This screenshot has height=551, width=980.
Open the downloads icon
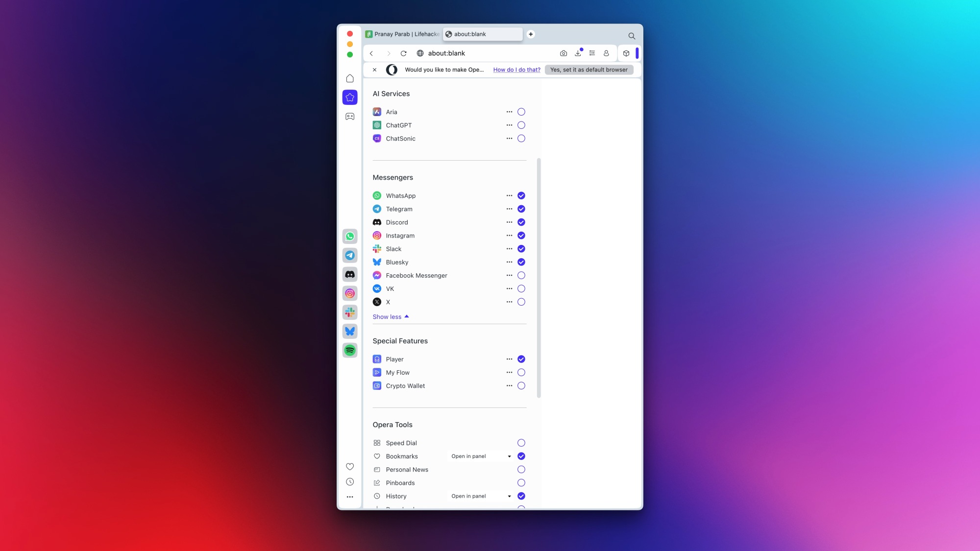[x=578, y=53]
